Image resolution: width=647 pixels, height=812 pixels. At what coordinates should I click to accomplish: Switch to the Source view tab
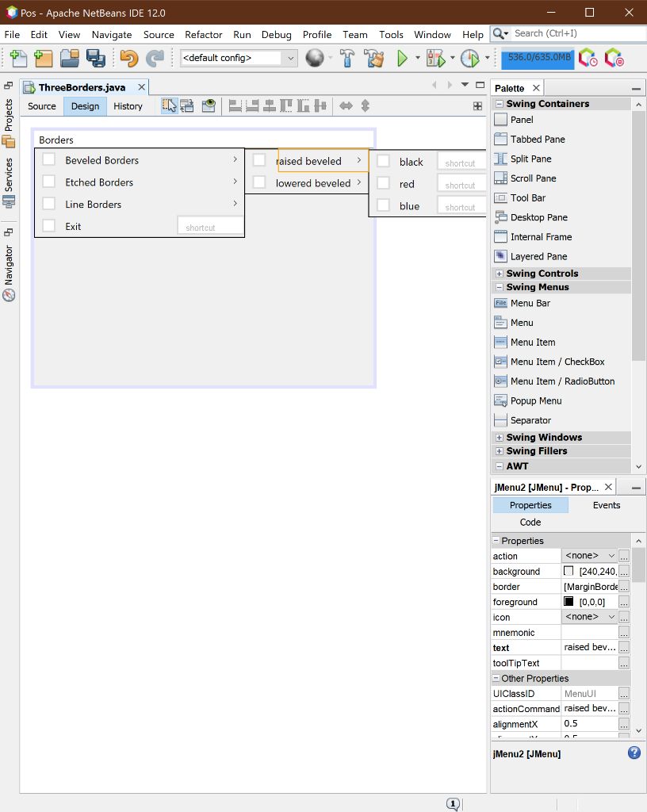[42, 106]
